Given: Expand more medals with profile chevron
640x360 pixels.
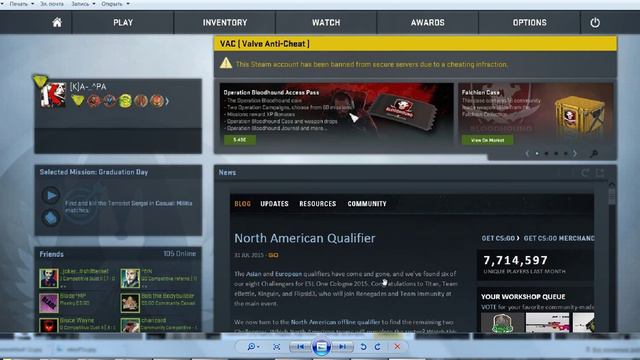Looking at the screenshot, I should click(x=167, y=101).
